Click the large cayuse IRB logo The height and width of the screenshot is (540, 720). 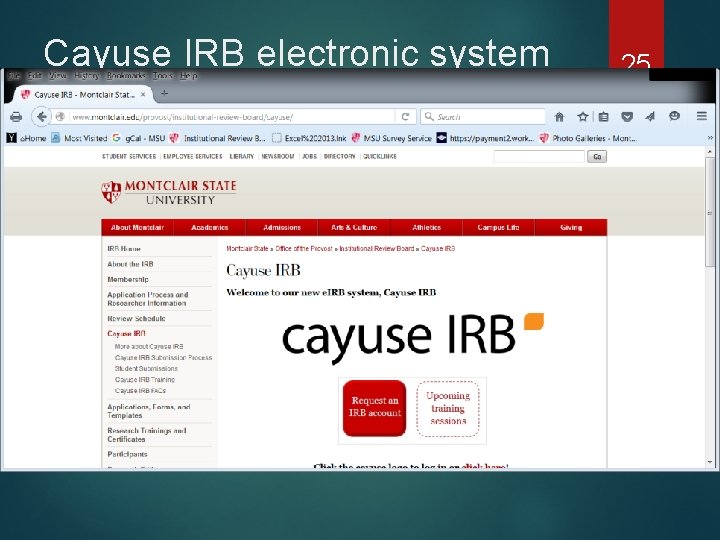[413, 337]
